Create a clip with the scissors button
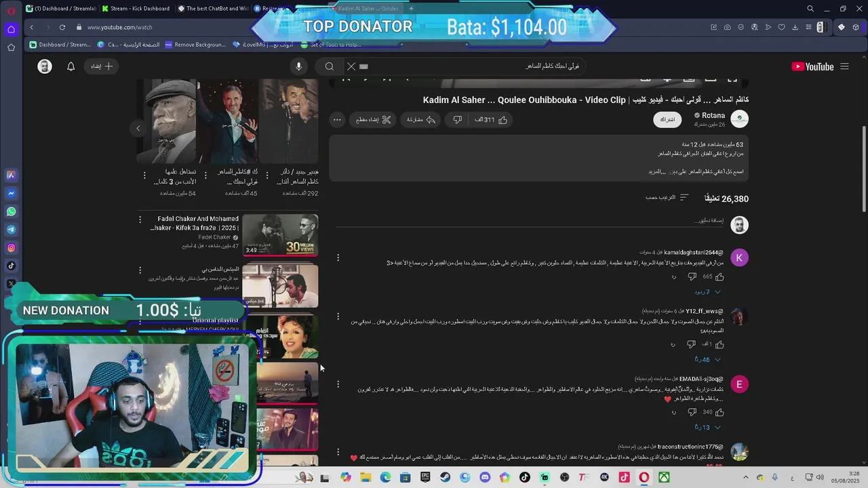The width and height of the screenshot is (868, 488). (374, 120)
